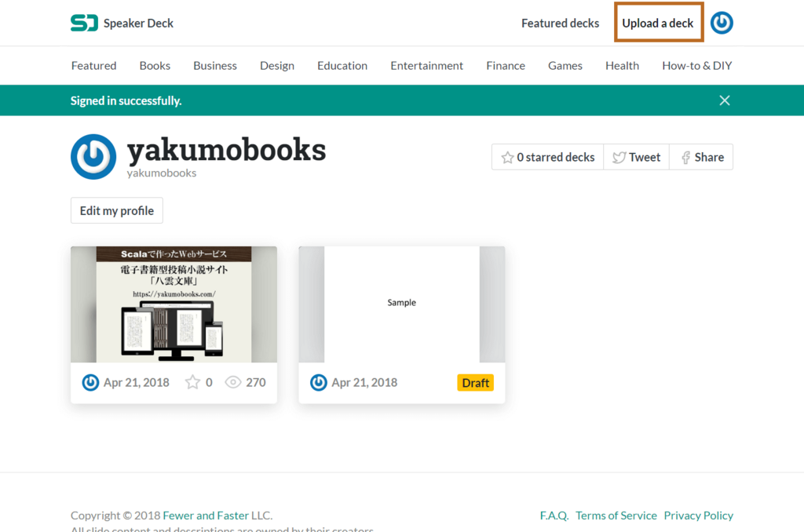Click the yakumobooks heading

227,150
